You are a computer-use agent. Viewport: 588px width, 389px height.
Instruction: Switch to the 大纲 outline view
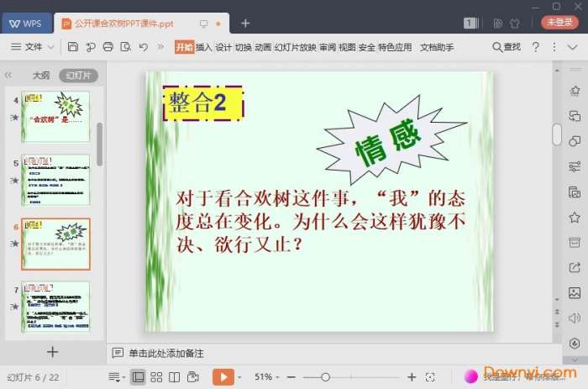point(41,76)
